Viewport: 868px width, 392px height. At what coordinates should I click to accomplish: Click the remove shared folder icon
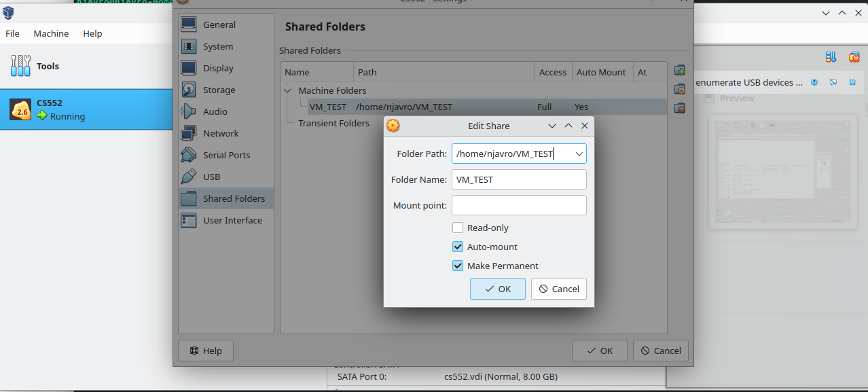point(679,108)
